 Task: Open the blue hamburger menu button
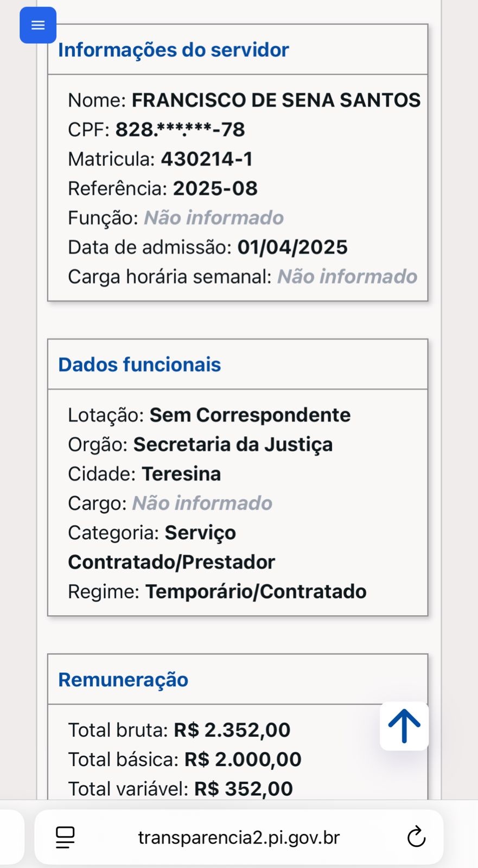[38, 25]
